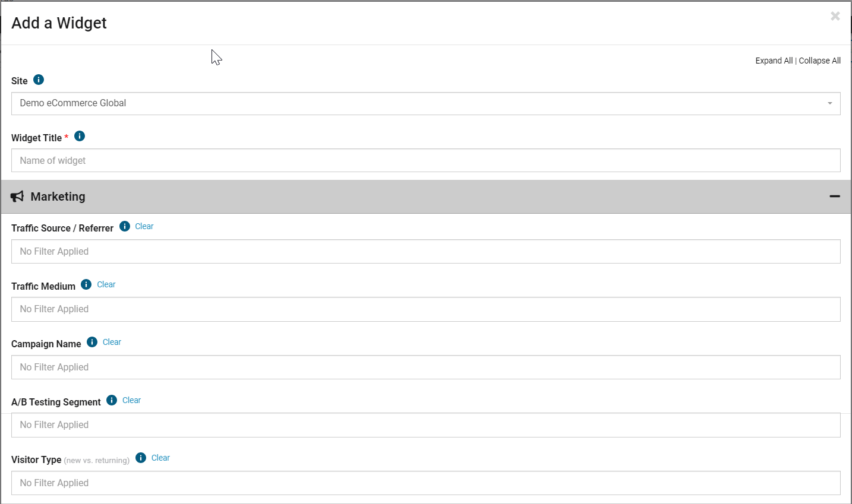The height and width of the screenshot is (504, 852).
Task: Click the Site info icon
Action: [x=38, y=79]
